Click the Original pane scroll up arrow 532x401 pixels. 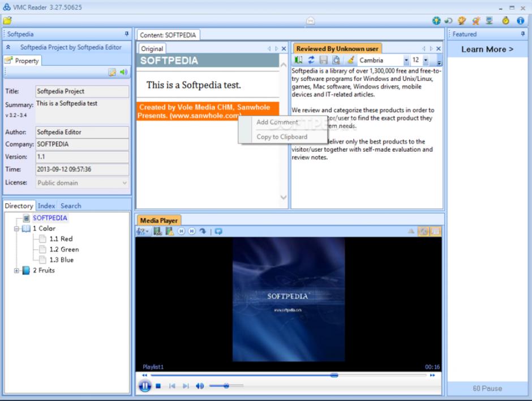284,65
